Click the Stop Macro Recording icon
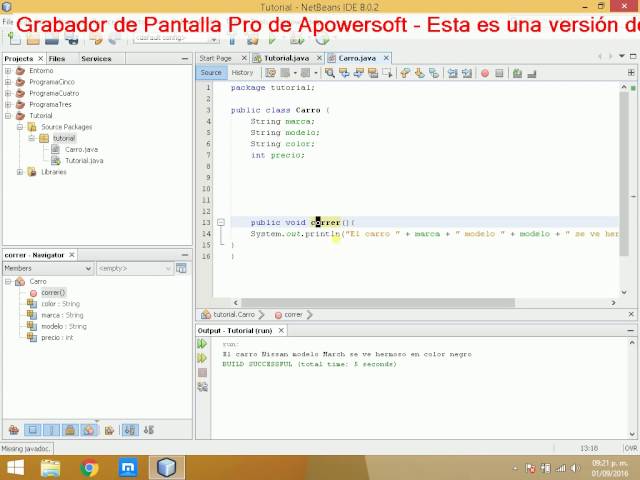640x480 pixels. 499,73
